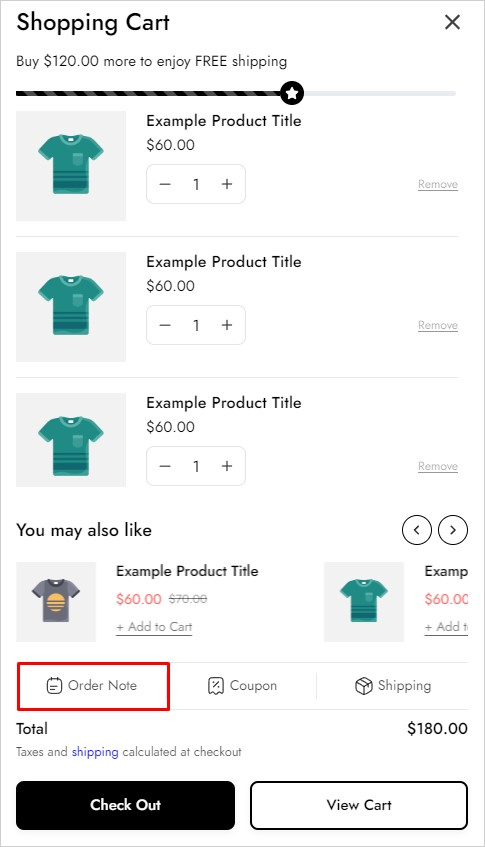Open the recommended green t-shirt thumbnail
This screenshot has height=847, width=485.
click(364, 602)
